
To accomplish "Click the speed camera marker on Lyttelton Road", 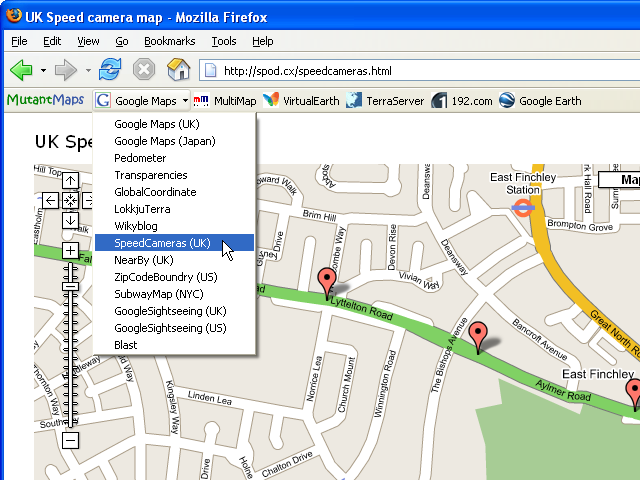I will [x=326, y=282].
